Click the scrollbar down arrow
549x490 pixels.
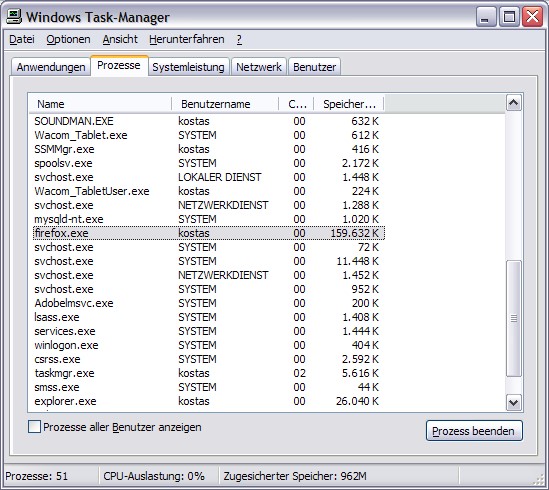pos(513,402)
